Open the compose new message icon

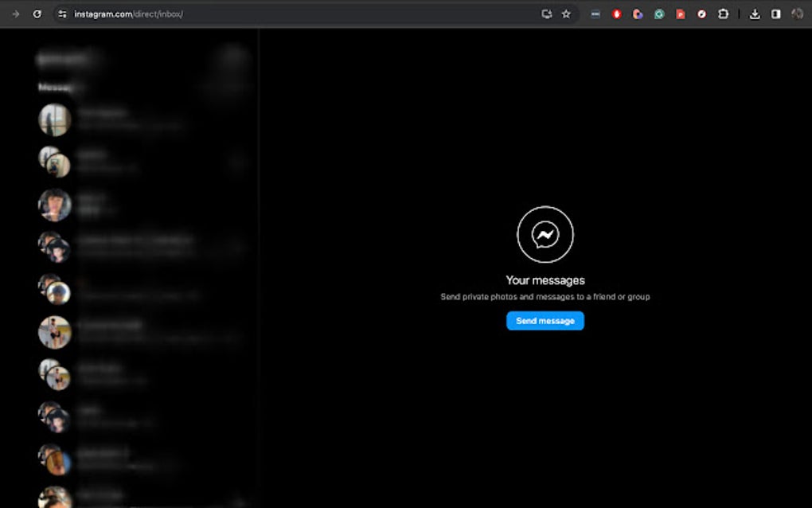tap(233, 57)
